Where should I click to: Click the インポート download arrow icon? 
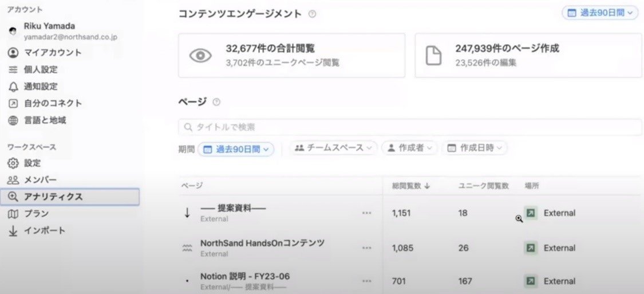[13, 231]
